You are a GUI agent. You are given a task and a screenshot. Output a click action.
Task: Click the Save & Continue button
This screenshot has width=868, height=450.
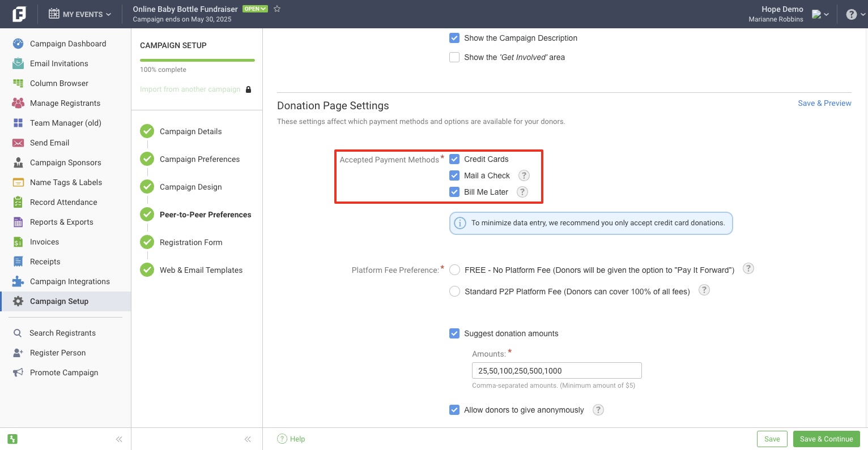(x=826, y=439)
